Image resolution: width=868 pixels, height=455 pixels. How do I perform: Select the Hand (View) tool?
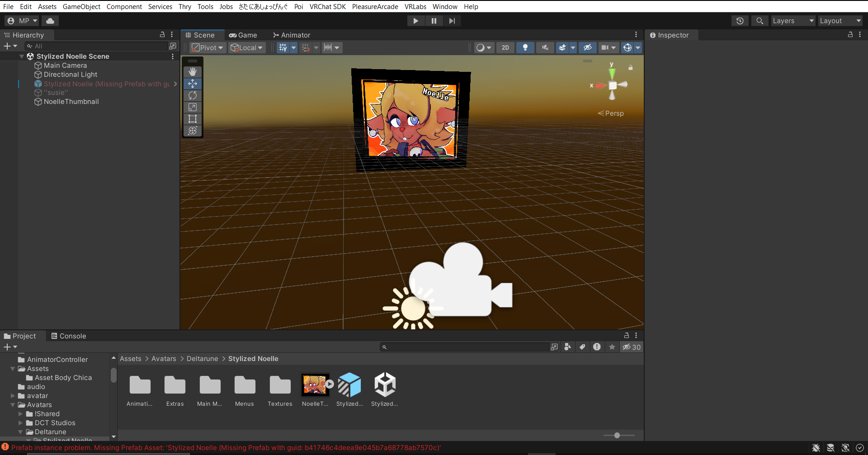coord(193,72)
